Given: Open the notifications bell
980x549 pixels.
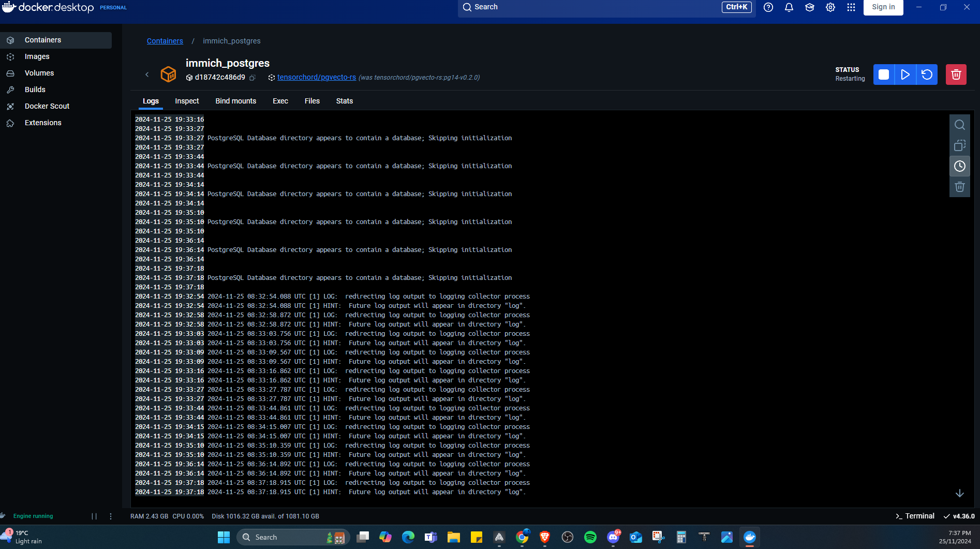Looking at the screenshot, I should [x=789, y=7].
